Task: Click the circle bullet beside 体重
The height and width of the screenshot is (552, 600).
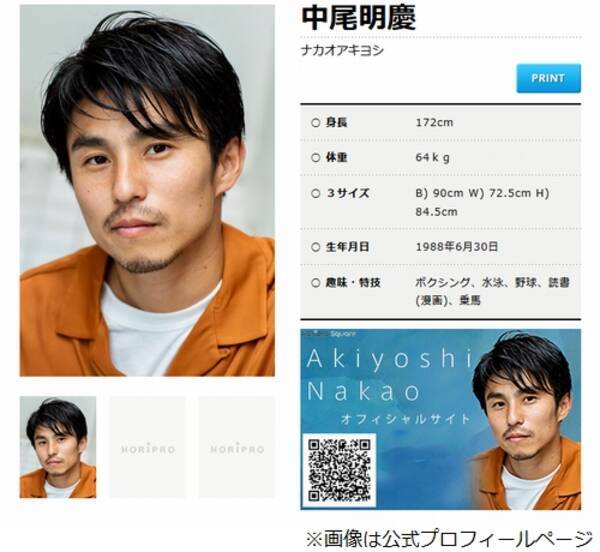Action: pyautogui.click(x=316, y=158)
